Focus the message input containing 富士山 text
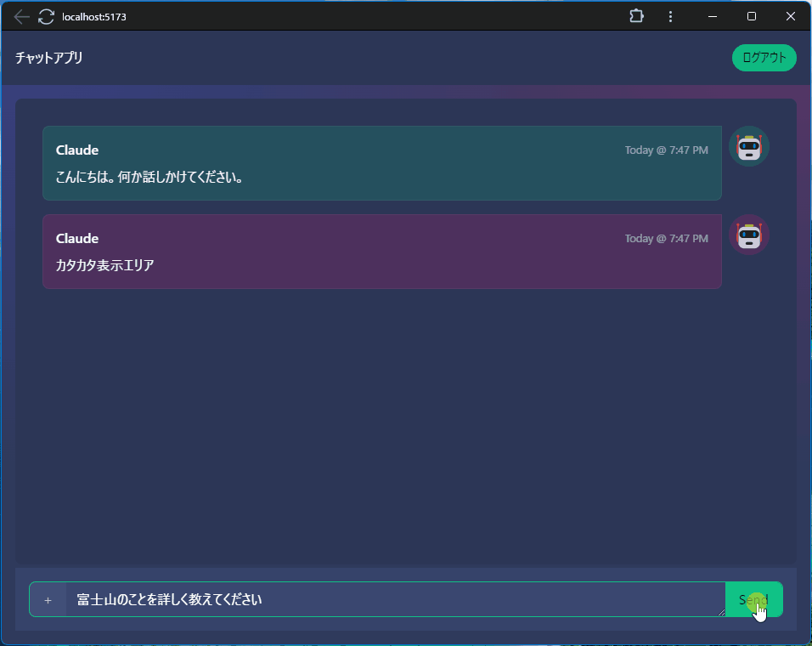This screenshot has height=646, width=812. point(391,599)
